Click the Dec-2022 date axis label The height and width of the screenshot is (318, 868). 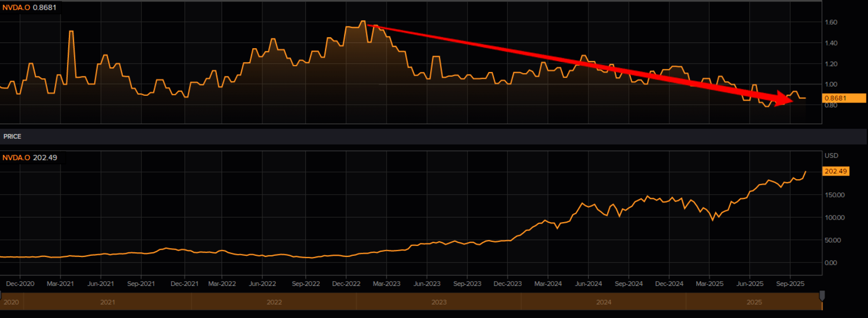coord(346,284)
